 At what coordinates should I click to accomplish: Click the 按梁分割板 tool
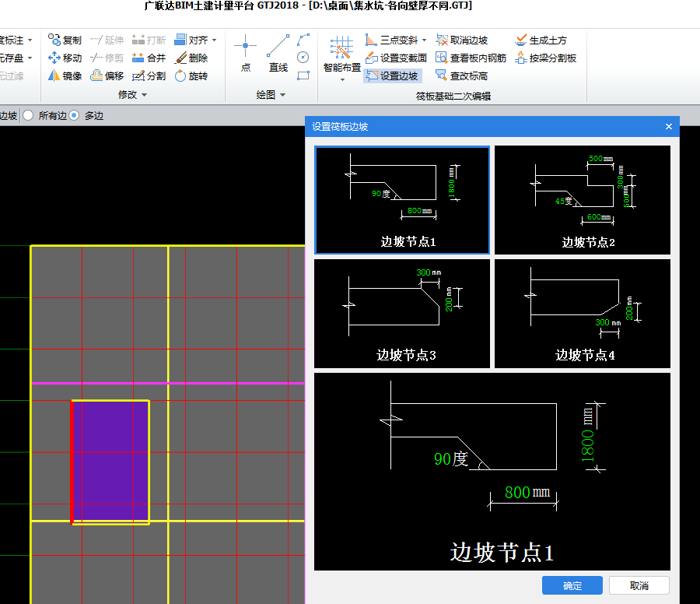click(545, 58)
